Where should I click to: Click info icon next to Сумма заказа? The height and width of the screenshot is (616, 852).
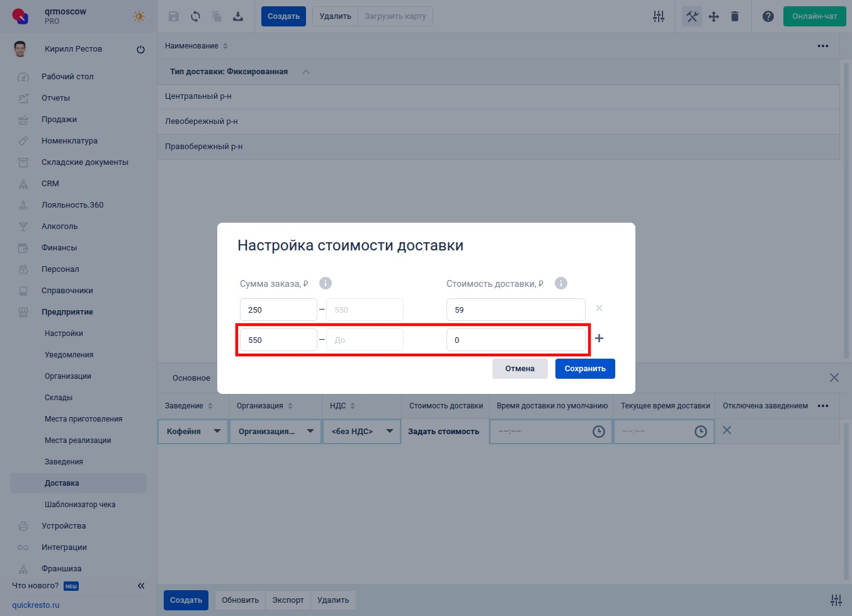[x=326, y=283]
